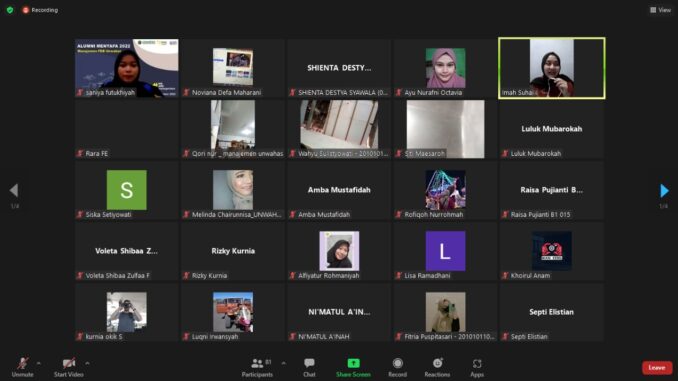Select Melinda Chairunnisa profile tile

click(x=233, y=190)
